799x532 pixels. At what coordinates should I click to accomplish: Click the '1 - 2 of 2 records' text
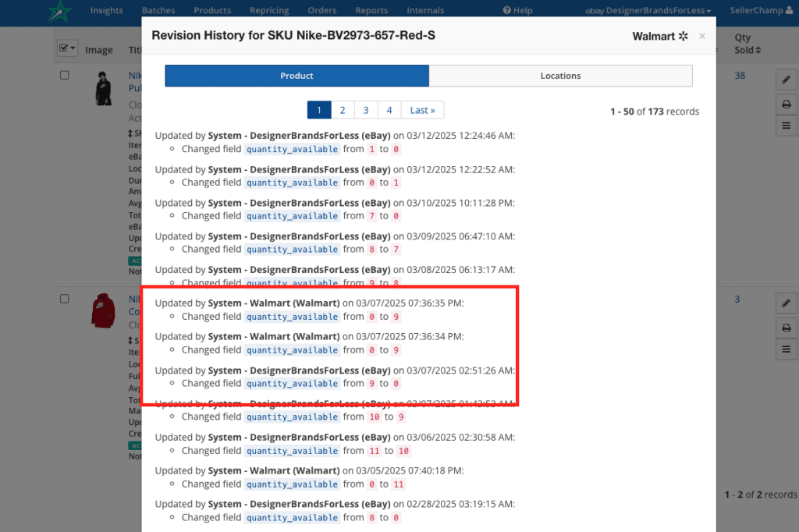762,495
